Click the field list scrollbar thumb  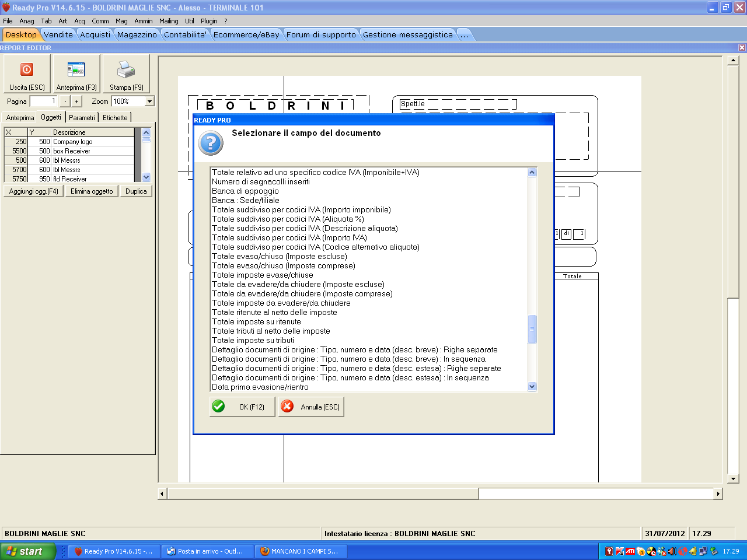(532, 329)
